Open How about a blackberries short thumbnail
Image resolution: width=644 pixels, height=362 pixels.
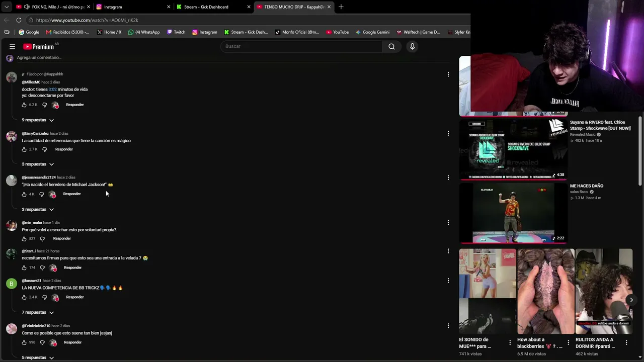pos(545,292)
